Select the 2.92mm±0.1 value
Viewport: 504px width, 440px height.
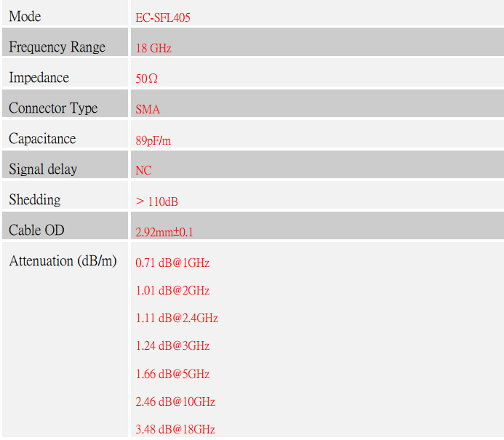pyautogui.click(x=164, y=232)
